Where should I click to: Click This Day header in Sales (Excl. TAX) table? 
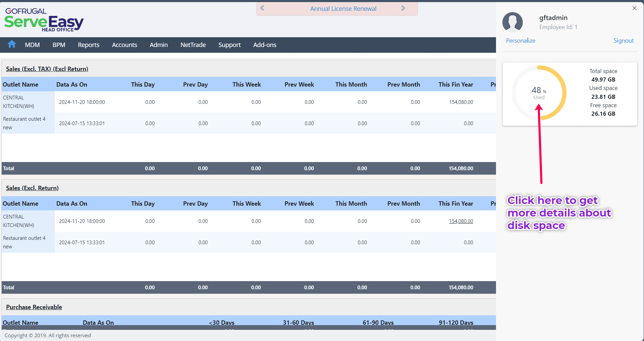coord(143,85)
